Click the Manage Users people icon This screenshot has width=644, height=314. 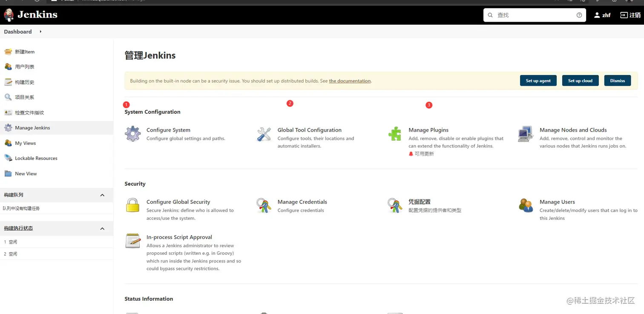526,205
